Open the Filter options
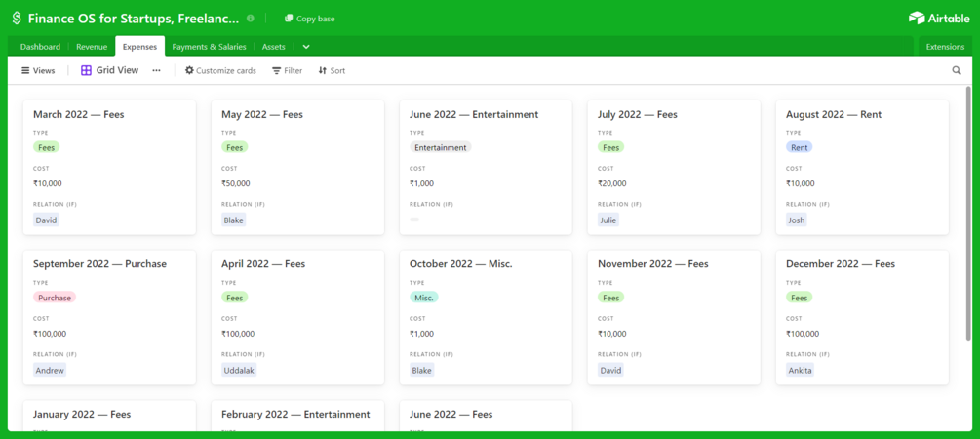 (x=288, y=70)
